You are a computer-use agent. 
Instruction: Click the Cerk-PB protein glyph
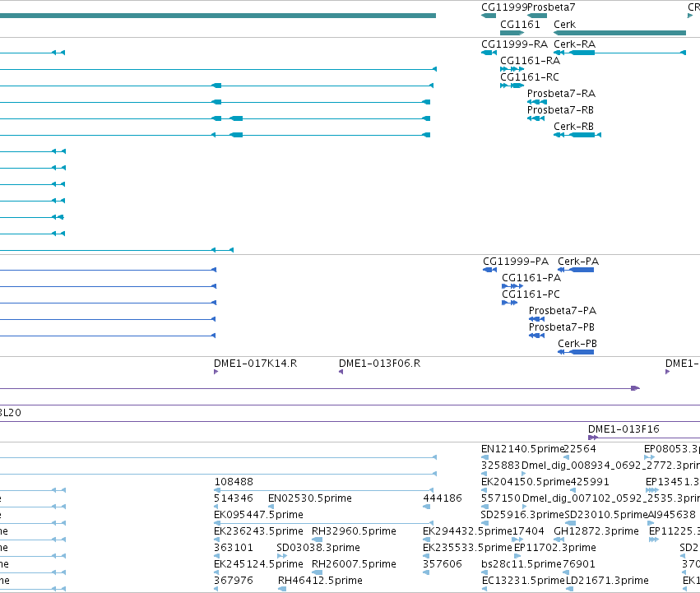pyautogui.click(x=576, y=352)
